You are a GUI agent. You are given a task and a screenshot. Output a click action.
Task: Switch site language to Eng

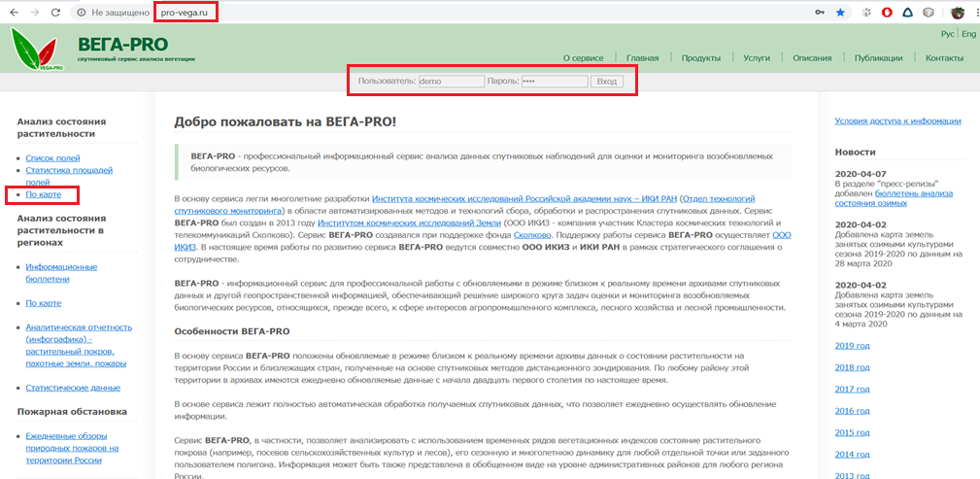click(968, 34)
